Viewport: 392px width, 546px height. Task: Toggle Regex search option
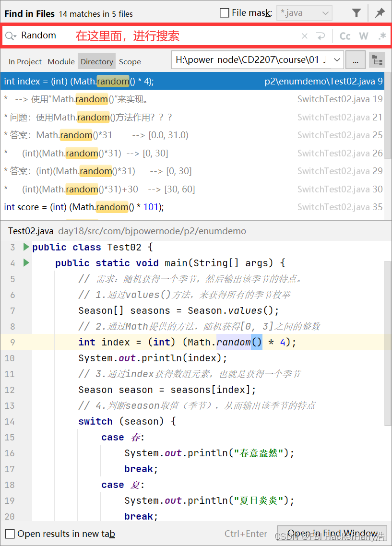[x=382, y=36]
